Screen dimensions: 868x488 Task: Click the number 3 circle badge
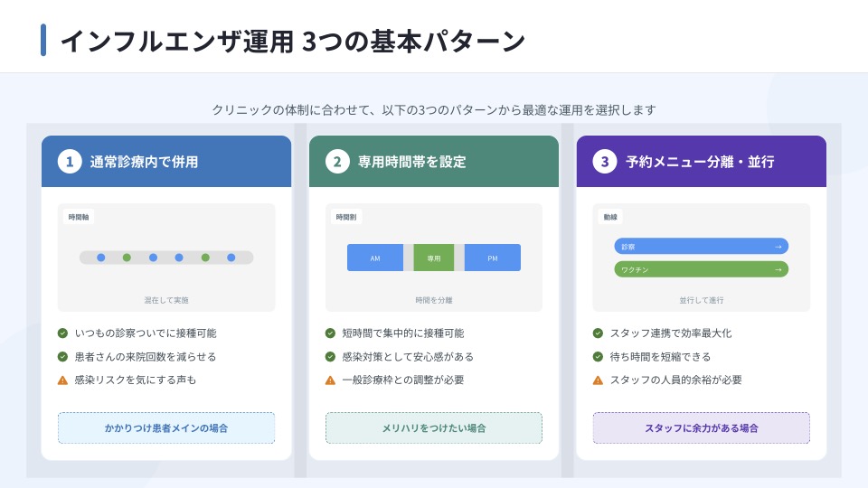[x=605, y=162]
